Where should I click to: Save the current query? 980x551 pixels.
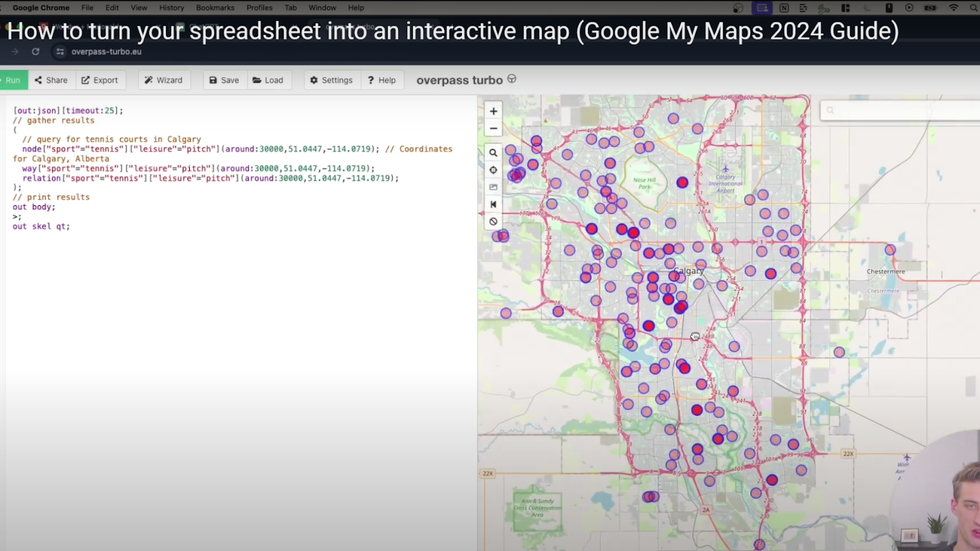[x=225, y=80]
